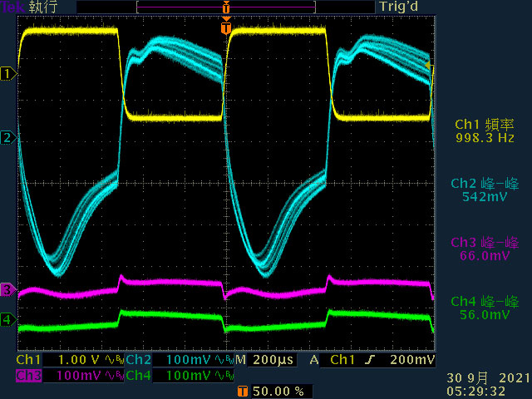The width and height of the screenshot is (532, 399).
Task: Click the Ch3 ground marker labeled 3
Action: click(8, 290)
